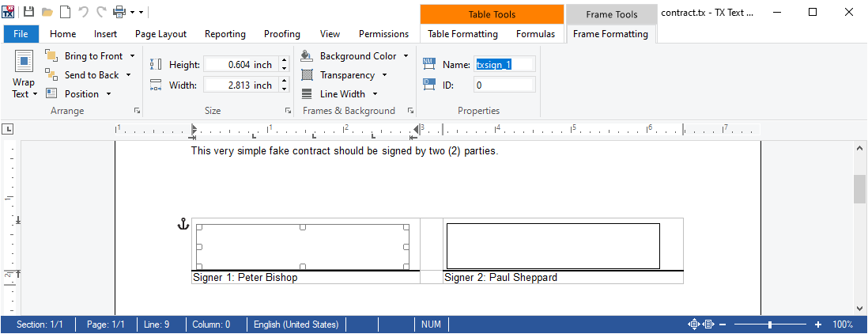Viewport: 868px width, 334px height.
Task: Expand the Line Width dropdown arrow
Action: [x=375, y=93]
